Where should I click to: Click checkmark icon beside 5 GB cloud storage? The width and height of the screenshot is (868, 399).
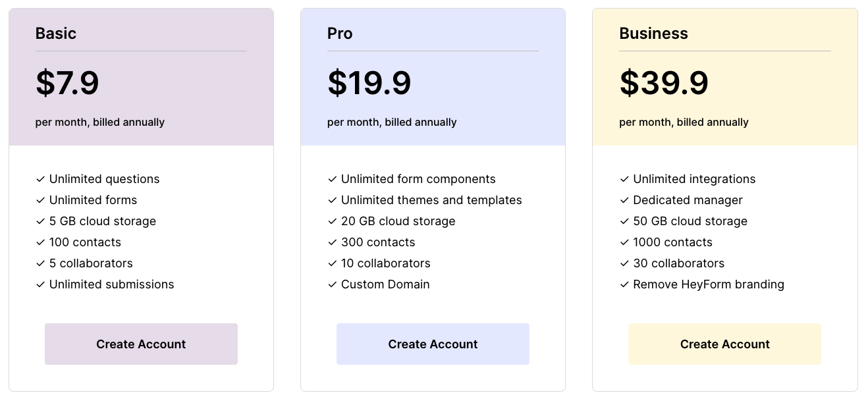(x=41, y=221)
